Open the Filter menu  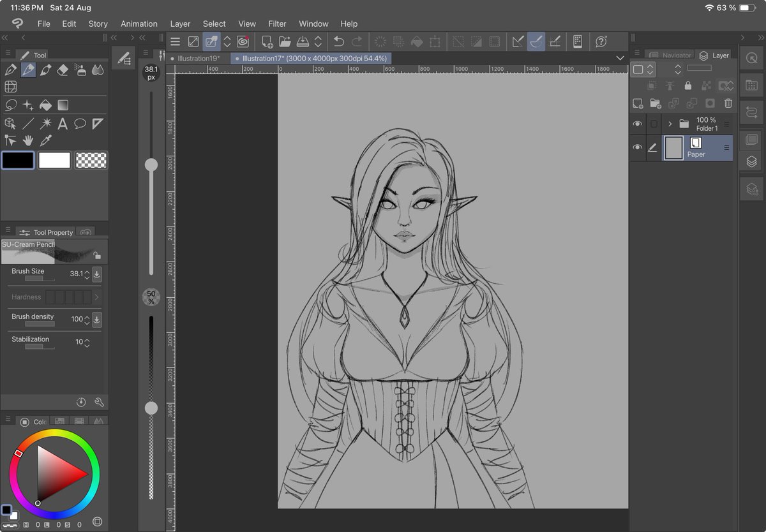point(277,24)
